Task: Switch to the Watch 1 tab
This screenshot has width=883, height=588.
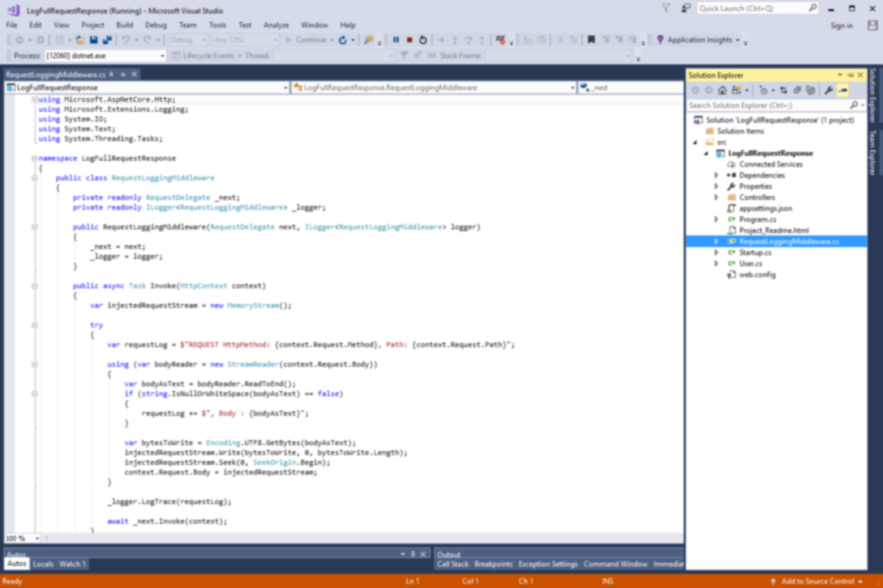Action: tap(72, 563)
